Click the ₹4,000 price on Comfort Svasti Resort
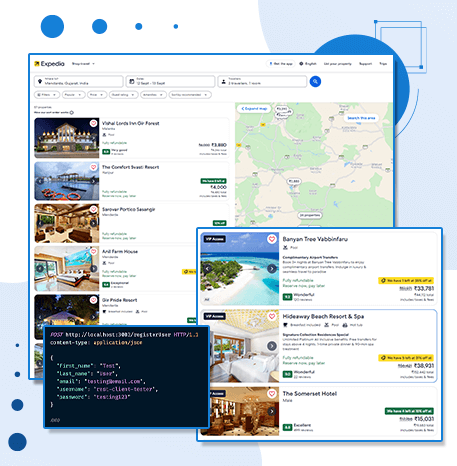The width and height of the screenshot is (457, 466). click(219, 187)
